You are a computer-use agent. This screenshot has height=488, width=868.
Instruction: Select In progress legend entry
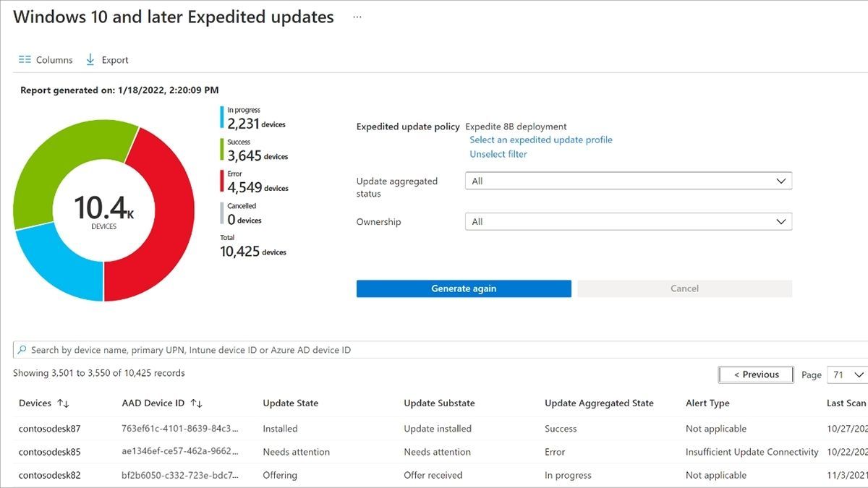point(253,118)
